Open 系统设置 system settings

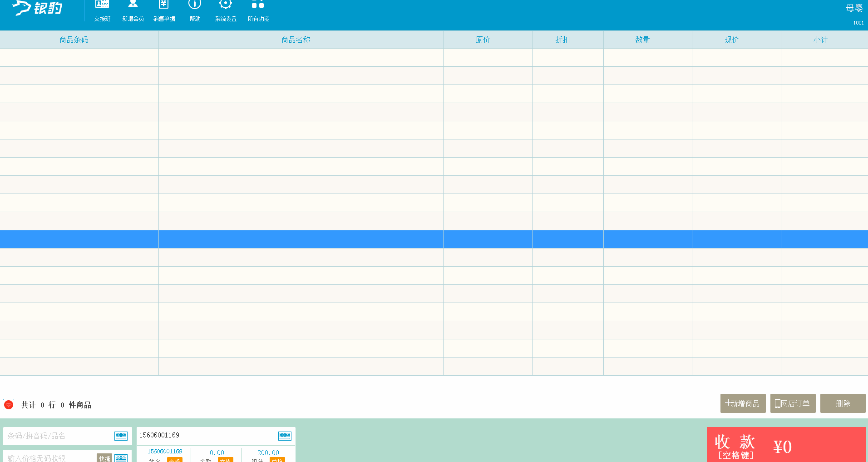(x=226, y=11)
